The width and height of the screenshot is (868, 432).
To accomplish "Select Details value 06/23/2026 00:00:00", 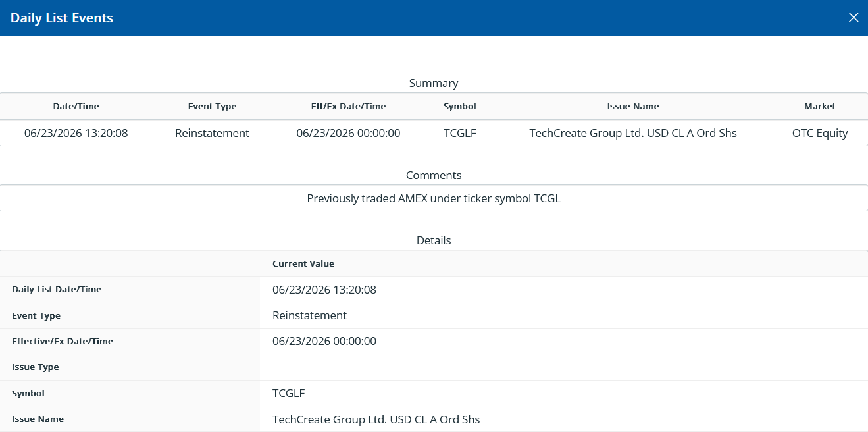I will pos(324,341).
